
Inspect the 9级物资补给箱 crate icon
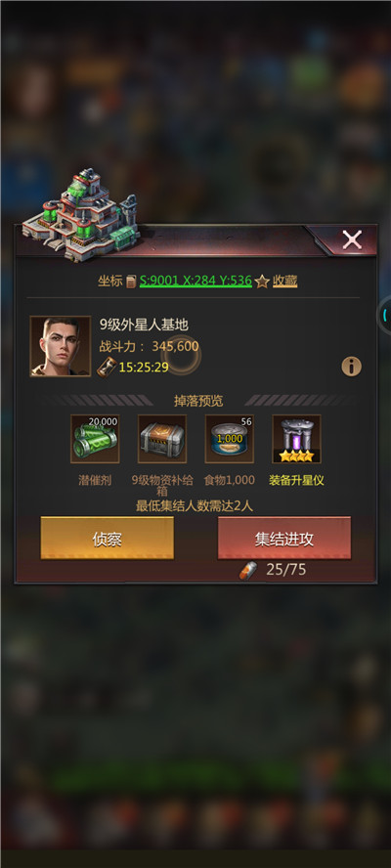(162, 439)
